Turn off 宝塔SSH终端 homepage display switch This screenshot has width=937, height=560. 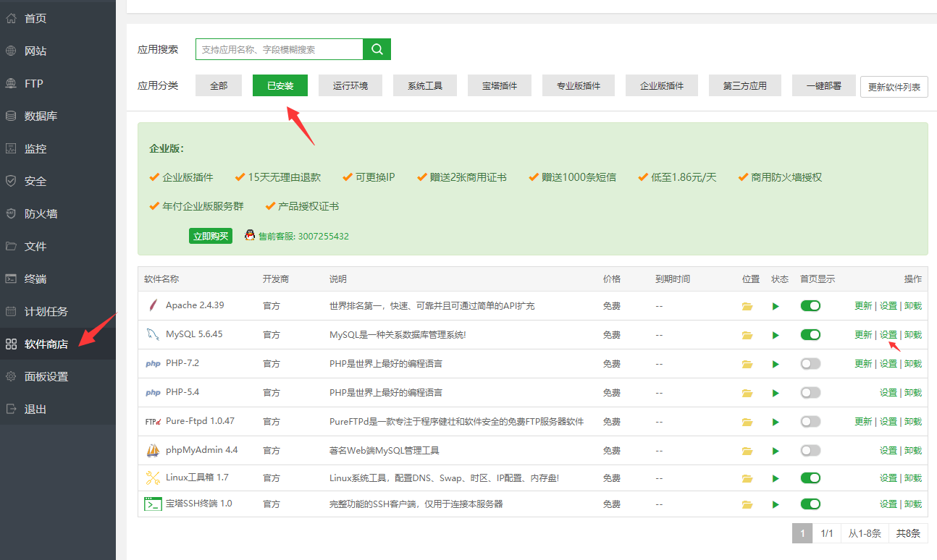coord(810,504)
